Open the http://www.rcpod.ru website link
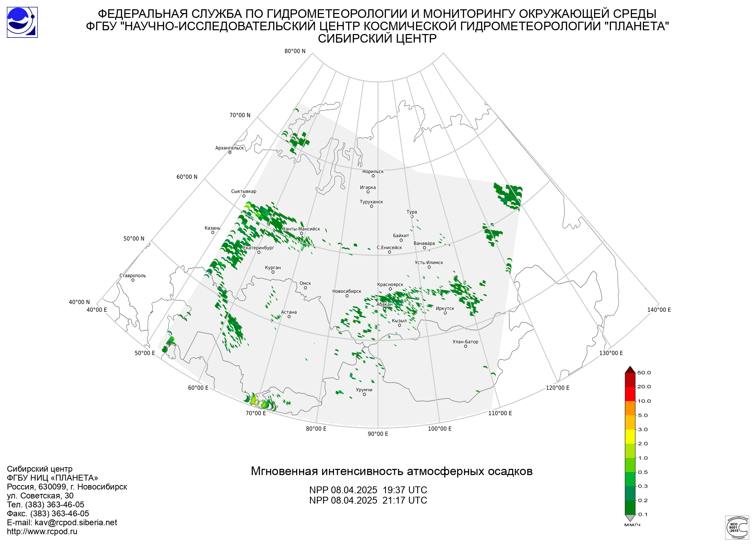This screenshot has width=756, height=550. click(x=42, y=531)
